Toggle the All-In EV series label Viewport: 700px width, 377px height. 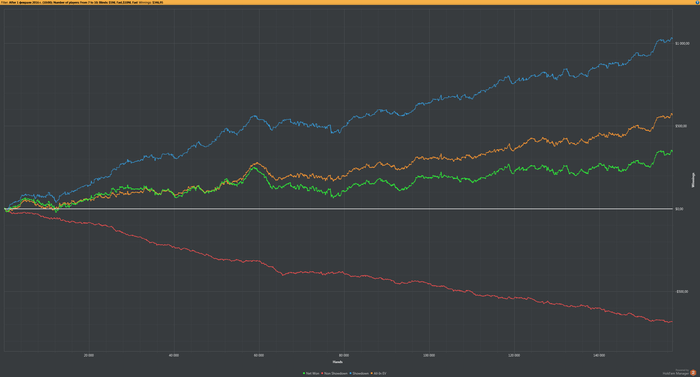(380, 373)
